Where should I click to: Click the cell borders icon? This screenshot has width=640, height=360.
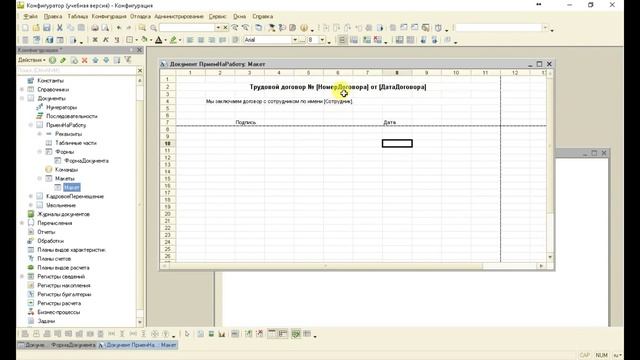click(x=130, y=40)
